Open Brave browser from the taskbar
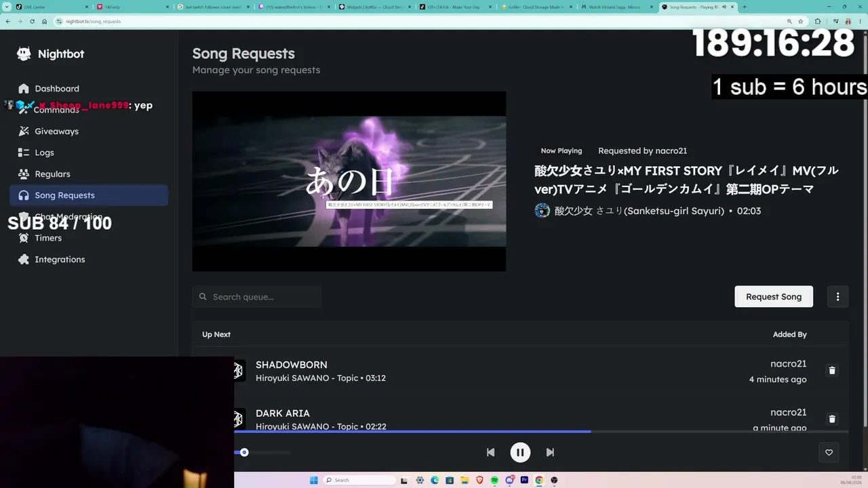The image size is (868, 488). 479,480
